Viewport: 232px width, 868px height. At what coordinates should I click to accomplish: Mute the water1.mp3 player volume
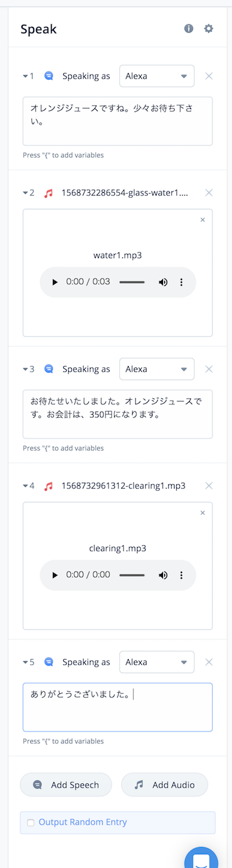163,282
